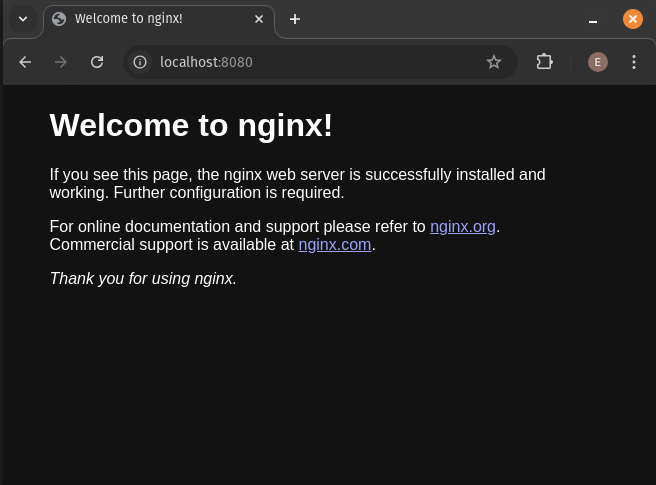Open the profile avatar labeled E
The image size is (656, 485).
pos(598,62)
